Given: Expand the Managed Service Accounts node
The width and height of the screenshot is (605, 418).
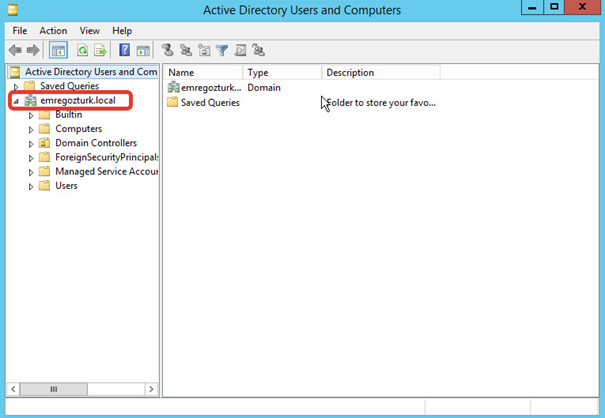Looking at the screenshot, I should coord(31,173).
